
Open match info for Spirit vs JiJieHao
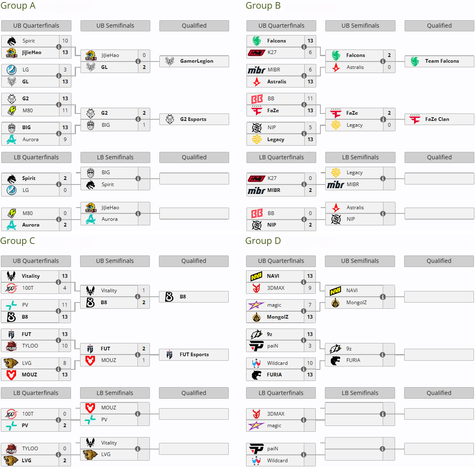tap(59, 47)
